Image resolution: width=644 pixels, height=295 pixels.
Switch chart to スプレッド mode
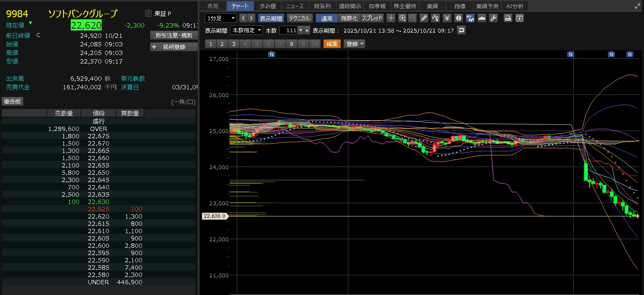372,18
